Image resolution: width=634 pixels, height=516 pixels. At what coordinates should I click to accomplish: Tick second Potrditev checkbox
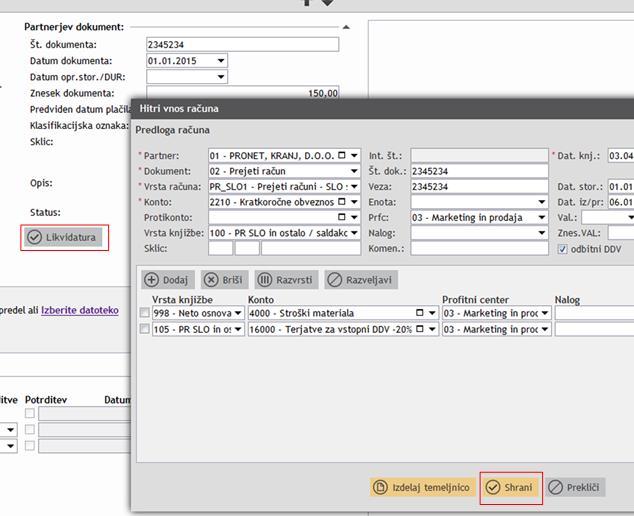point(30,429)
